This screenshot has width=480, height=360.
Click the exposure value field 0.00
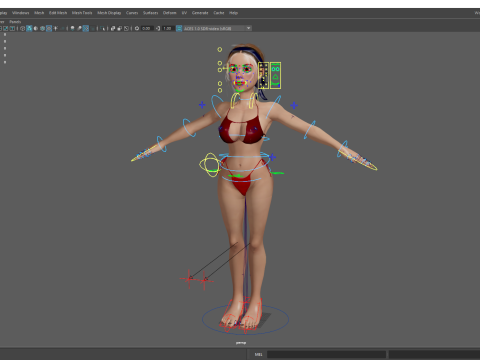(147, 29)
